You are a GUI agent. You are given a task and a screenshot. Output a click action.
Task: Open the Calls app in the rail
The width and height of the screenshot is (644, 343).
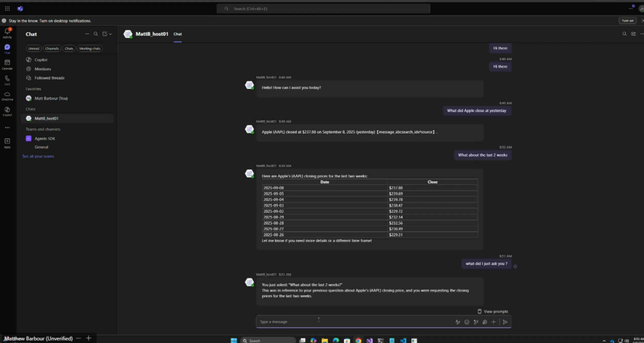point(8,80)
